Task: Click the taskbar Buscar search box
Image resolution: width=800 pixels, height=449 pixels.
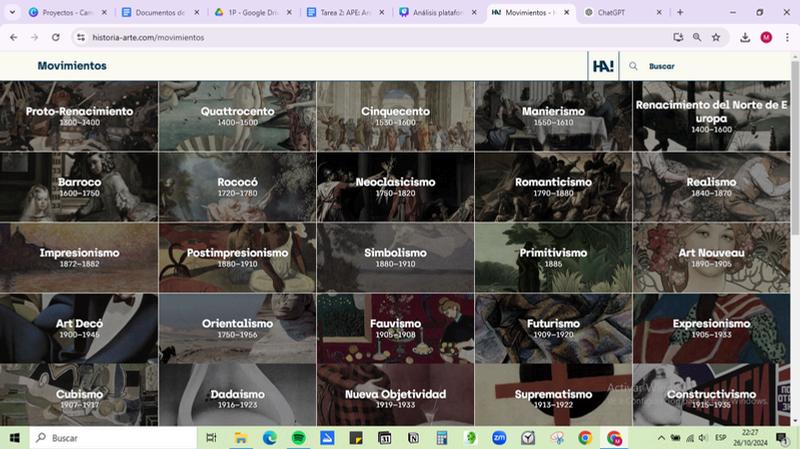Action: [x=113, y=438]
